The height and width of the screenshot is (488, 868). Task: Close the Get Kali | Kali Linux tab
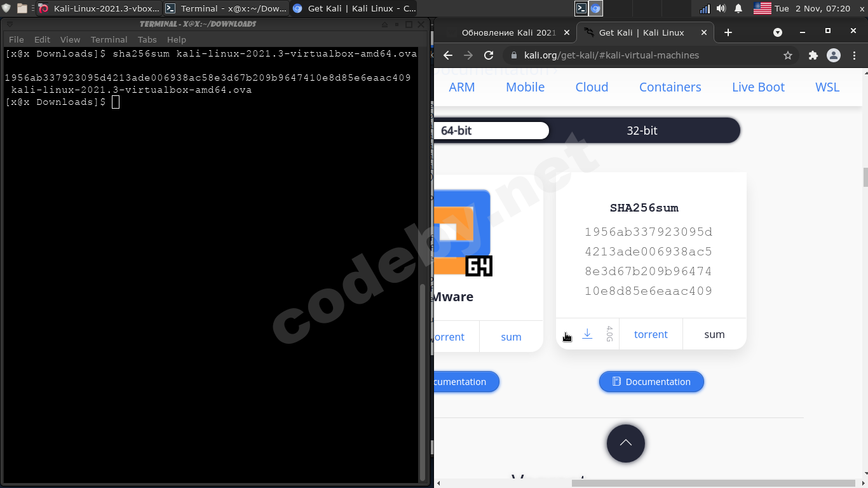pyautogui.click(x=704, y=32)
